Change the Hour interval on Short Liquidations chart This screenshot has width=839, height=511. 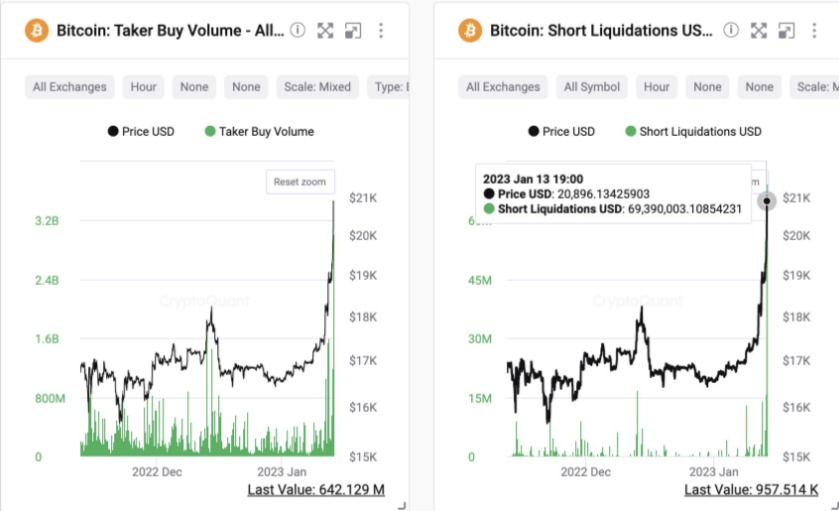coord(657,87)
